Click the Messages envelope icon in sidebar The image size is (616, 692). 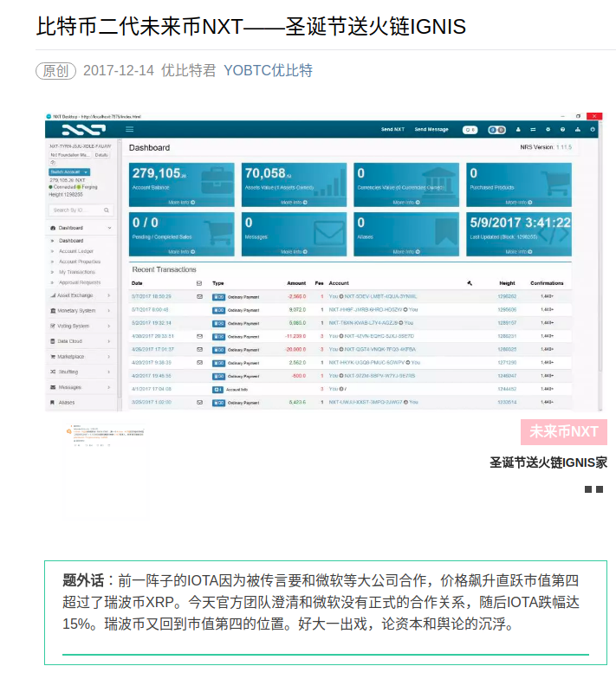click(x=53, y=387)
